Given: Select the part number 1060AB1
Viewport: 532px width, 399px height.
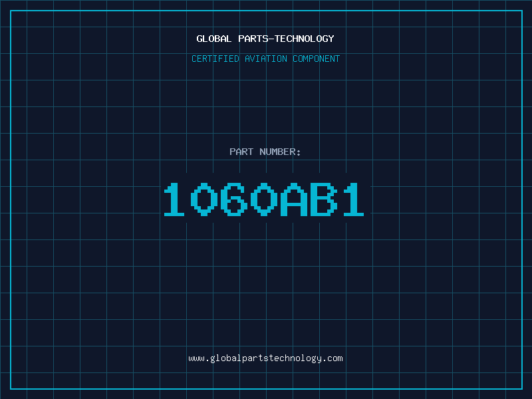Looking at the screenshot, I should tap(264, 199).
